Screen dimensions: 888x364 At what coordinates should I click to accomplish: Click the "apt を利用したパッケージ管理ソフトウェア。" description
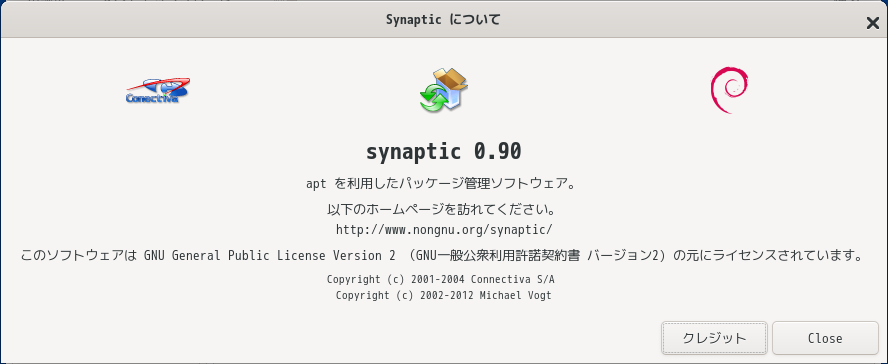[441, 184]
